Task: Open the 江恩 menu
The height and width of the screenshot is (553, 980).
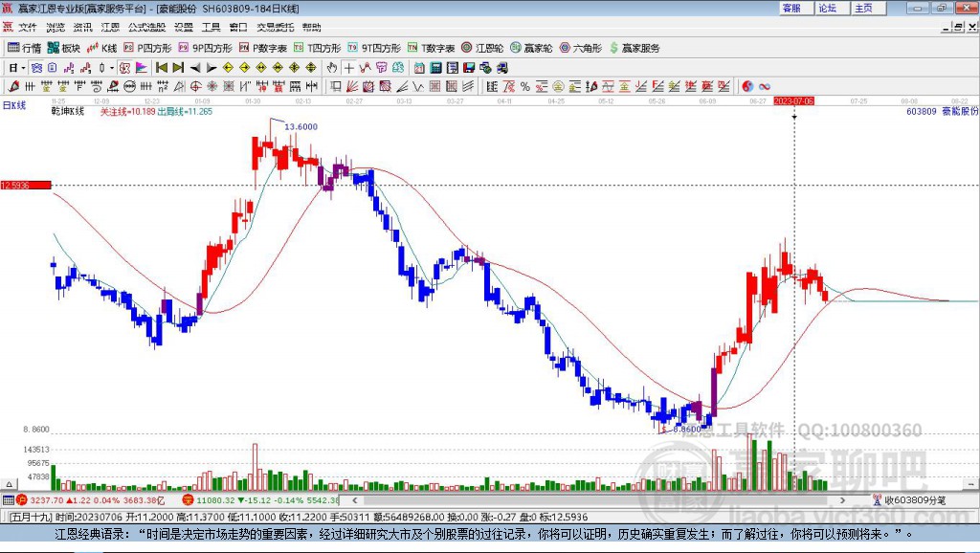Action: click(110, 27)
